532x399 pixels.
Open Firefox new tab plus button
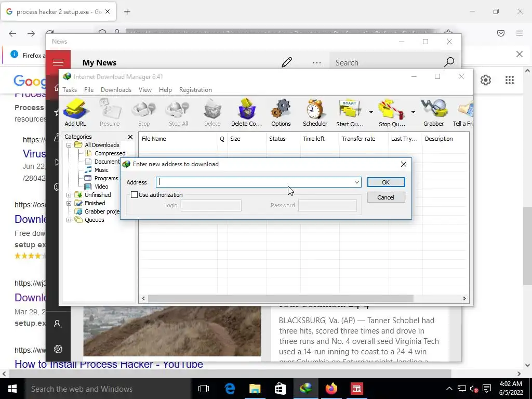tap(127, 12)
